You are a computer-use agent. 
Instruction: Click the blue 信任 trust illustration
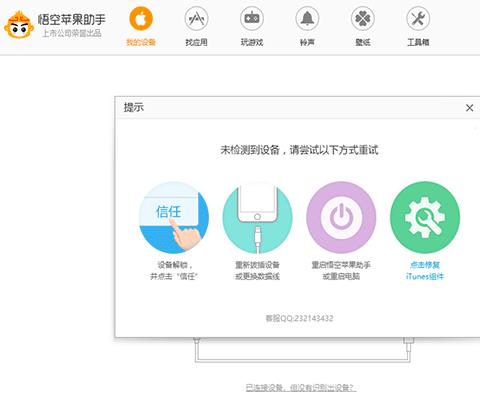174,217
